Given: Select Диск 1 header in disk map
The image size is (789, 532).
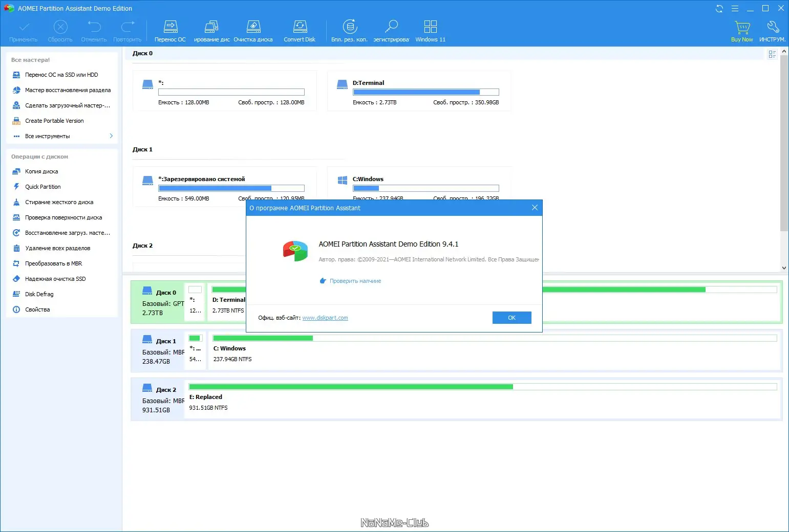Looking at the screenshot, I should [158, 351].
